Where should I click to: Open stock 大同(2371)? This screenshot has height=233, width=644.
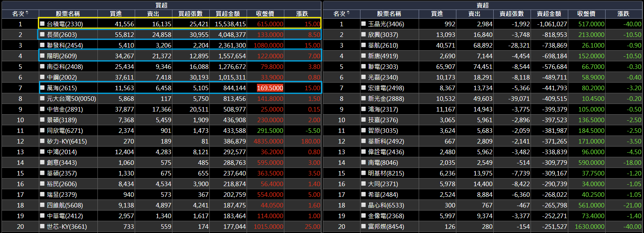click(x=383, y=184)
